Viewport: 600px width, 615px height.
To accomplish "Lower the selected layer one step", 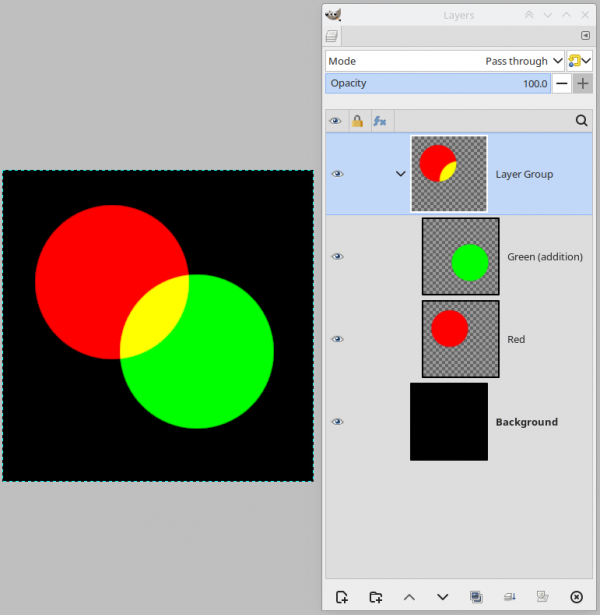I will click(x=443, y=597).
